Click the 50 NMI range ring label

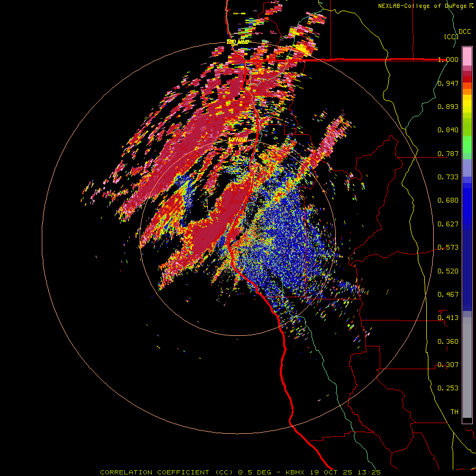[237, 140]
